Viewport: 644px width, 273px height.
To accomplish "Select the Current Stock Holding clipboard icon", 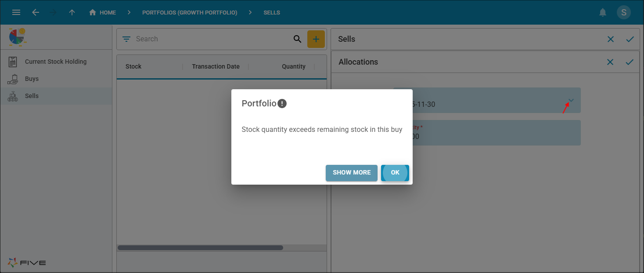I will point(14,61).
